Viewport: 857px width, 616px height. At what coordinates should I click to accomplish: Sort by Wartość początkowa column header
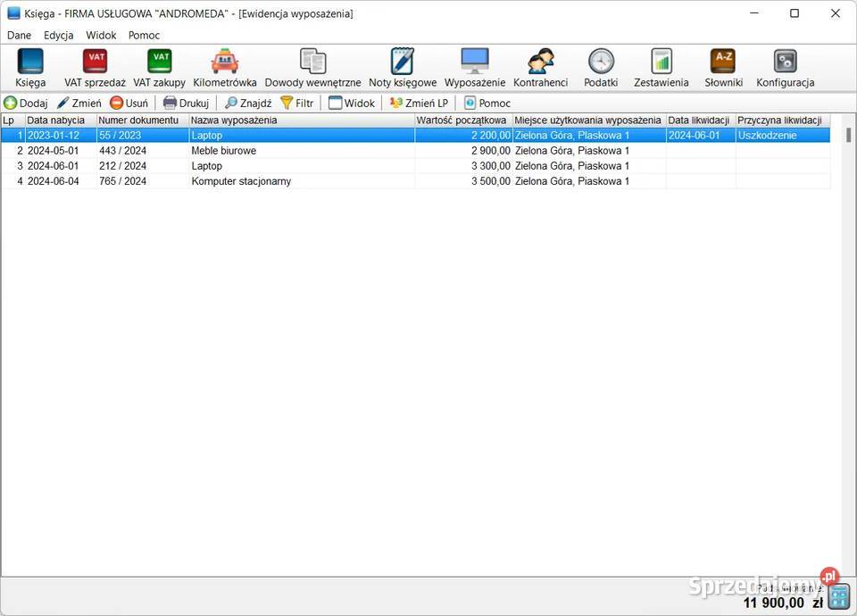point(462,121)
